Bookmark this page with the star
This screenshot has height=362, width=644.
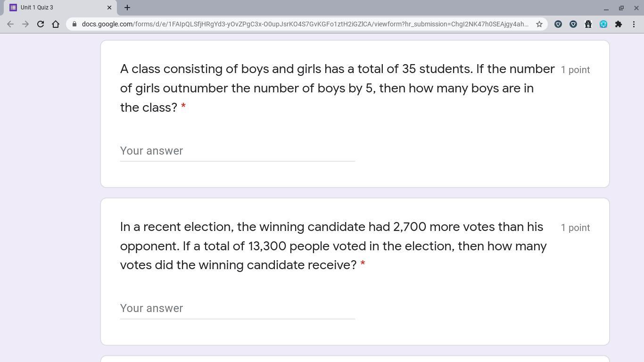pyautogui.click(x=539, y=24)
